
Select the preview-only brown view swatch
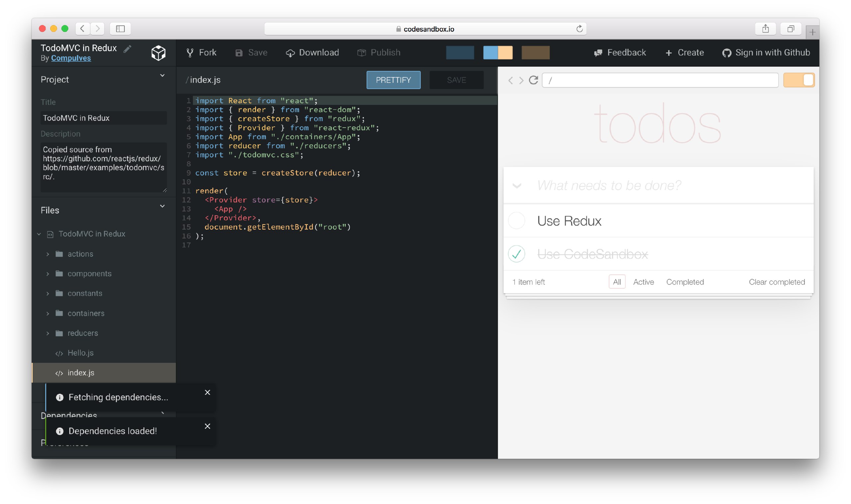[x=536, y=52]
